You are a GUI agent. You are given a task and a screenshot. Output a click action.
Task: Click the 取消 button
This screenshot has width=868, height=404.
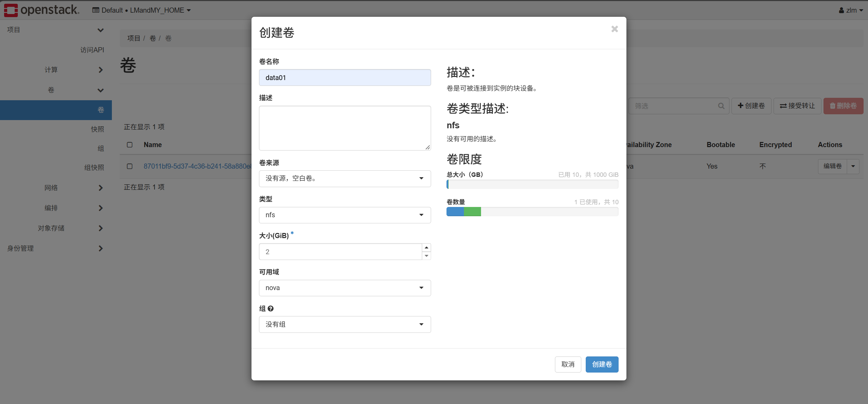568,364
